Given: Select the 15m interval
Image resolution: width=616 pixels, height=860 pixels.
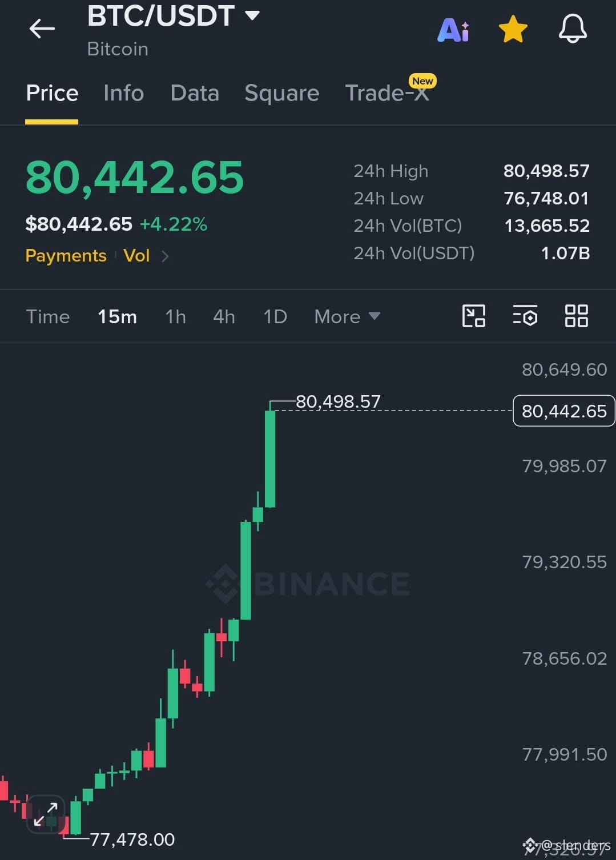Looking at the screenshot, I should click(117, 316).
